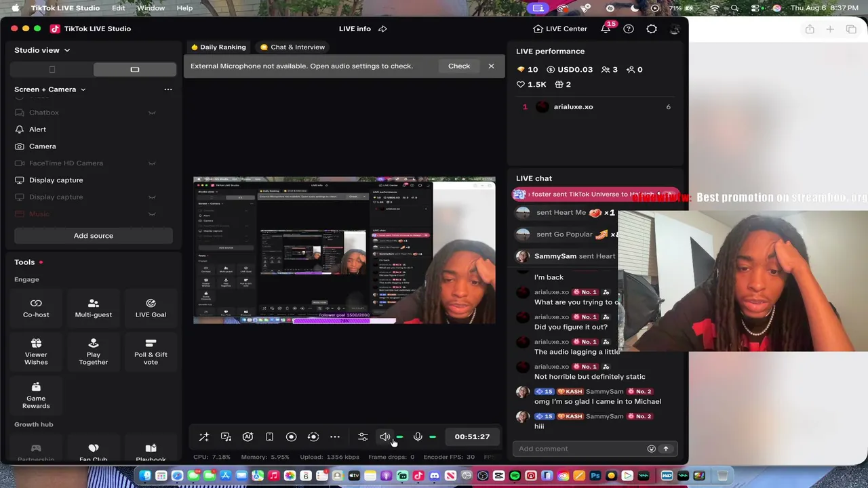The width and height of the screenshot is (868, 488).
Task: Open Viewer Wishes tool
Action: tap(36, 352)
